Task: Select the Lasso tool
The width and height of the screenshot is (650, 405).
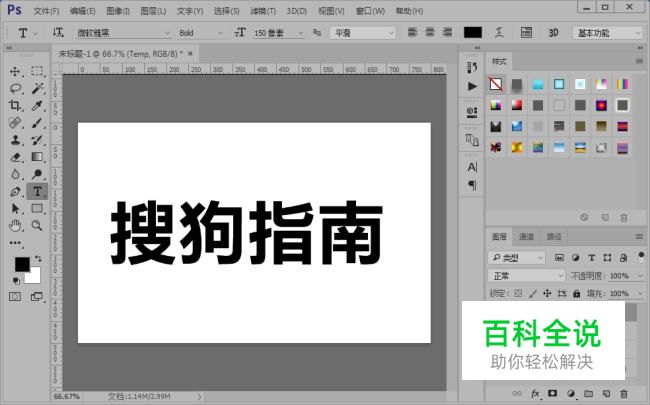Action: point(15,88)
